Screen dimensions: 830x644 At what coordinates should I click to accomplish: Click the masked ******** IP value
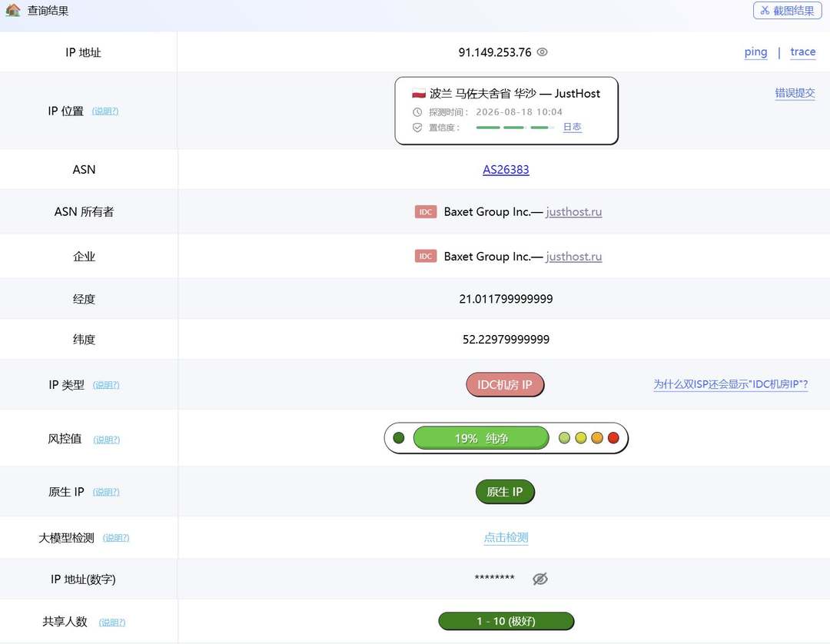(494, 578)
